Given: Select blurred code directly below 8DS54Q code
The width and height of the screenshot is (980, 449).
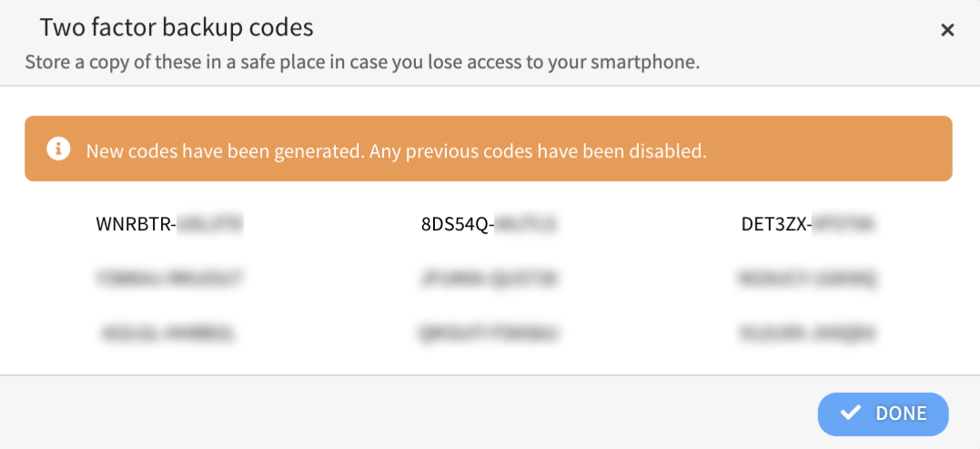Looking at the screenshot, I should 489,279.
